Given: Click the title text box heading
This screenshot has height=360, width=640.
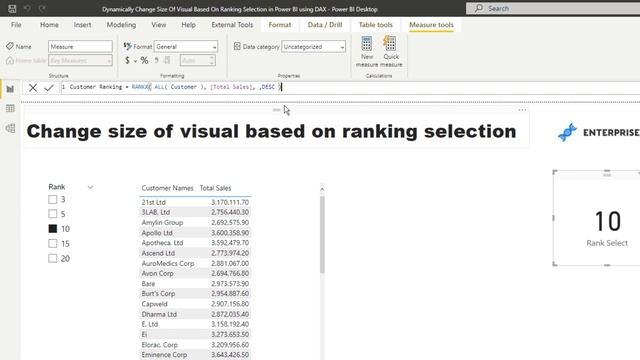Looking at the screenshot, I should pos(271,131).
